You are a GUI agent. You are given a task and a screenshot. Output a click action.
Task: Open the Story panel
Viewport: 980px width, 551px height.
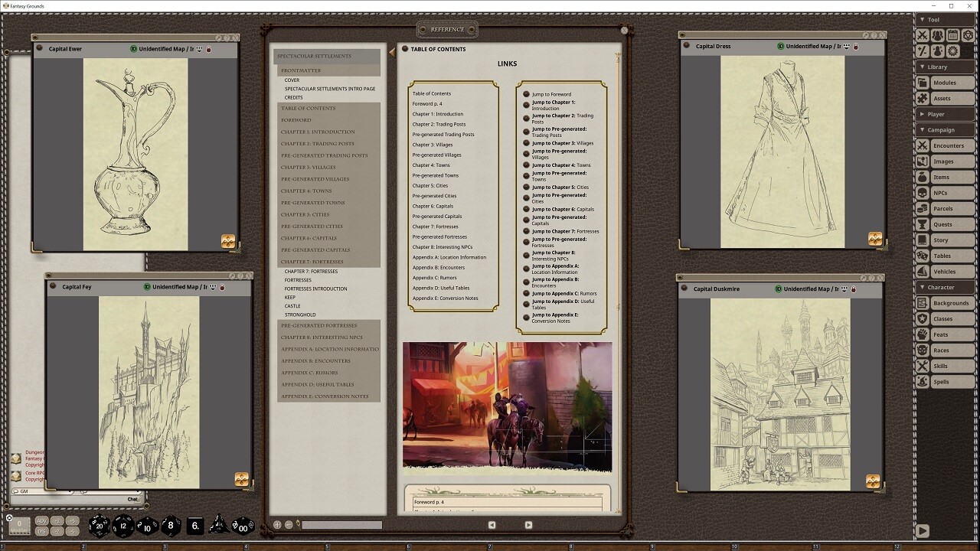(943, 240)
